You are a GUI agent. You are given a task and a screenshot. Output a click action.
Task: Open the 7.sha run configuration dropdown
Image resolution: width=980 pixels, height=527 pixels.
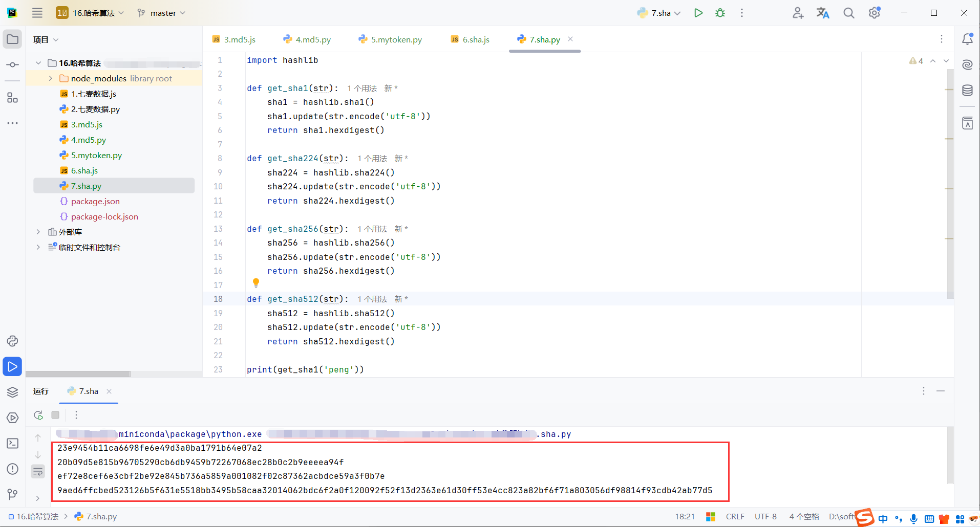point(659,13)
